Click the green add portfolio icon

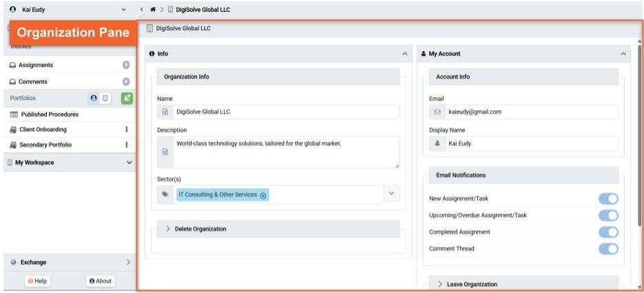[126, 99]
